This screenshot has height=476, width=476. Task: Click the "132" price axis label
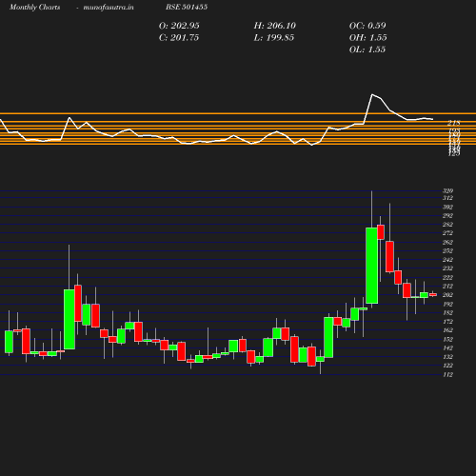(x=447, y=357)
